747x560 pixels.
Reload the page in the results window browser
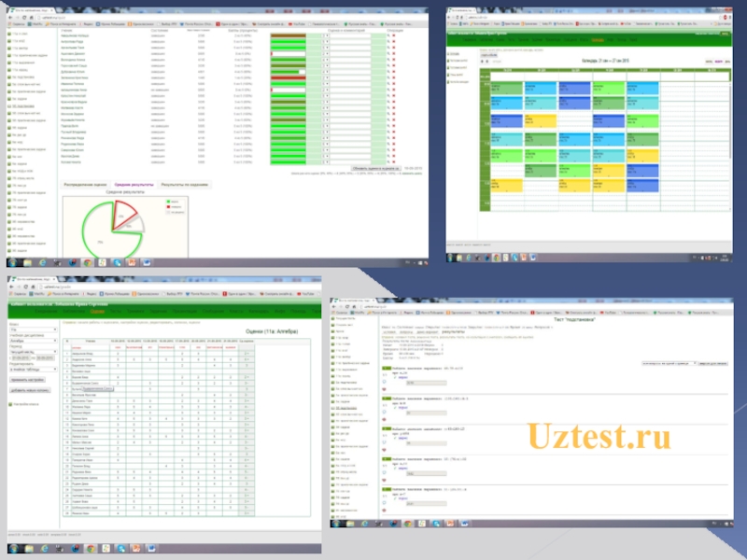pos(24,17)
